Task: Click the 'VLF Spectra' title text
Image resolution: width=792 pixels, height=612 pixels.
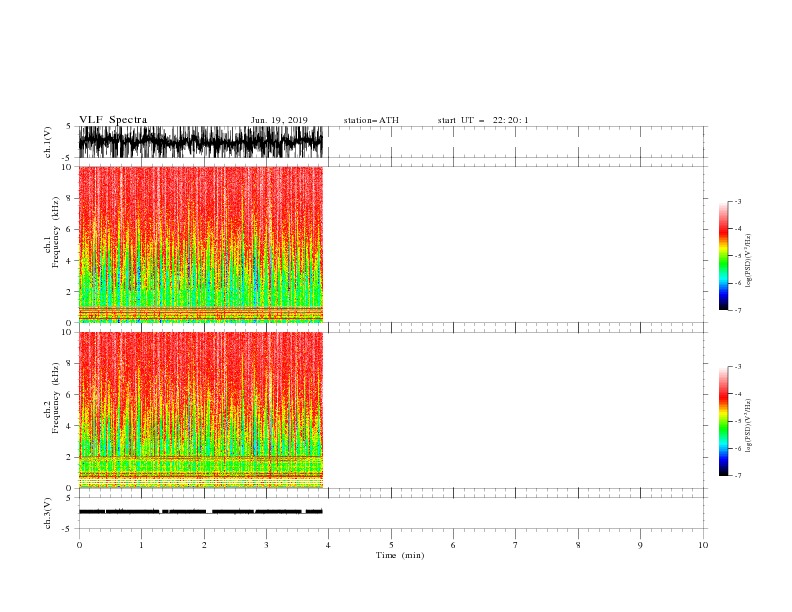Action: pos(113,120)
